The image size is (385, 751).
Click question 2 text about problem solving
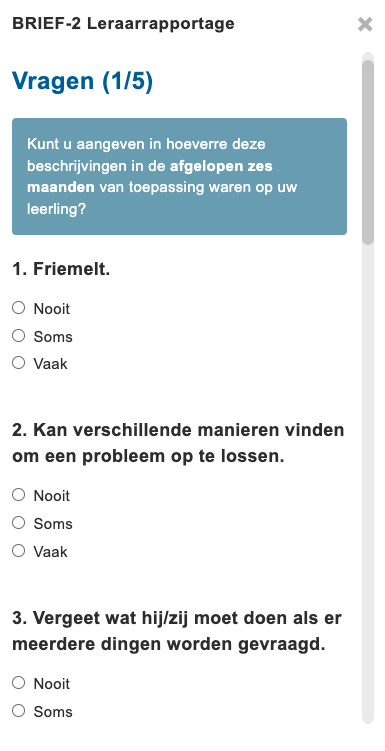178,443
